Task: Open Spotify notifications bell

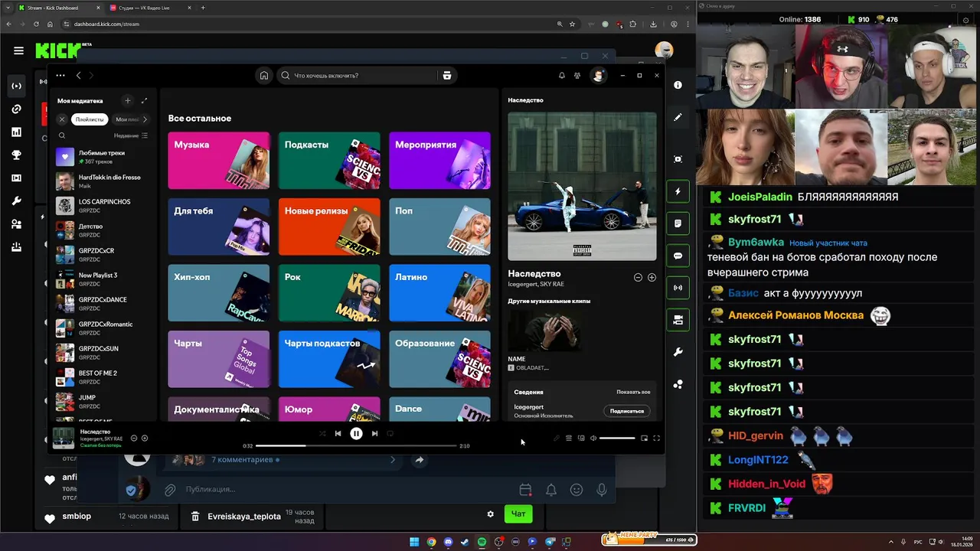Action: click(x=562, y=75)
